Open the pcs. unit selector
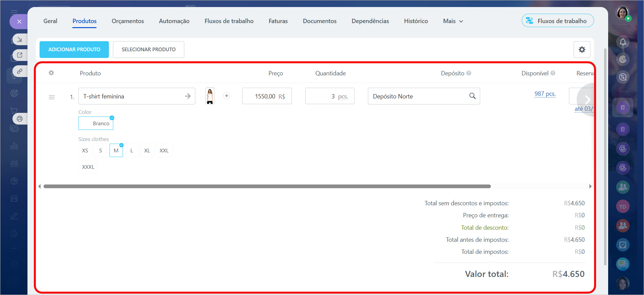This screenshot has width=644, height=295. tap(343, 96)
